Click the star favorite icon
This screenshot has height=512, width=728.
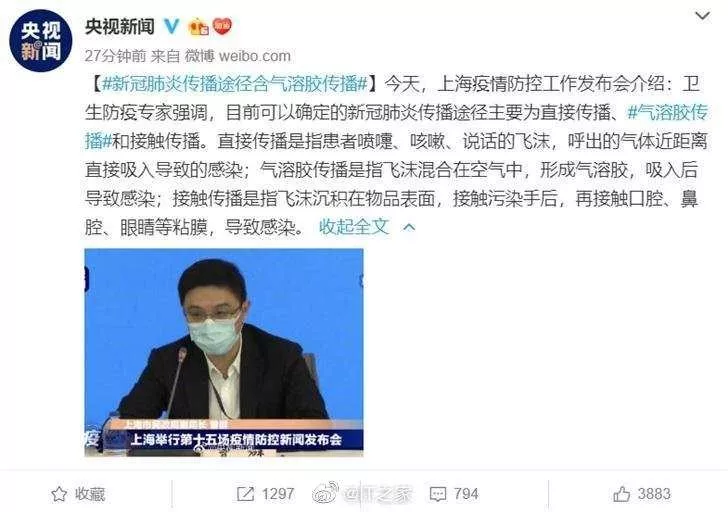tap(59, 494)
